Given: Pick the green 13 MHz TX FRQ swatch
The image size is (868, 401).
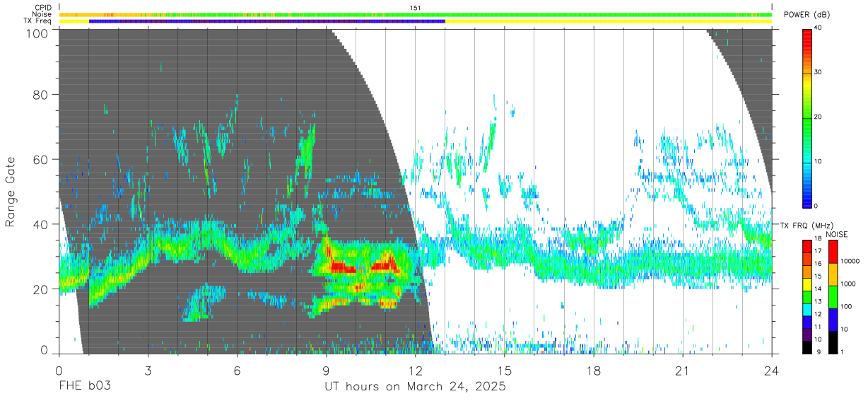Looking at the screenshot, I should pyautogui.click(x=807, y=297).
